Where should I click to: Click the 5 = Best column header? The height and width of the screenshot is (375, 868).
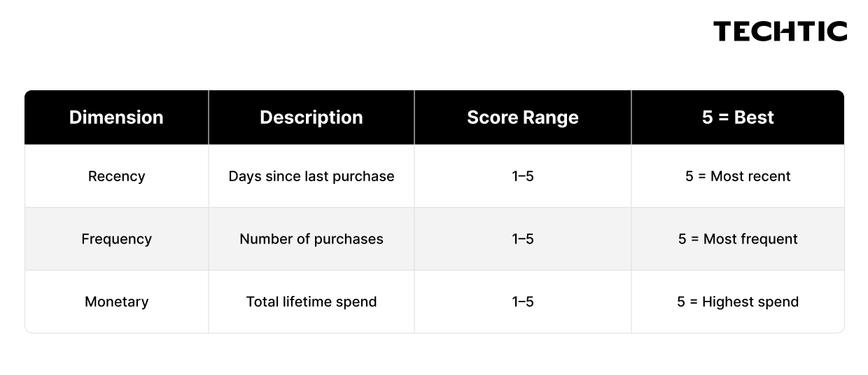tap(738, 118)
